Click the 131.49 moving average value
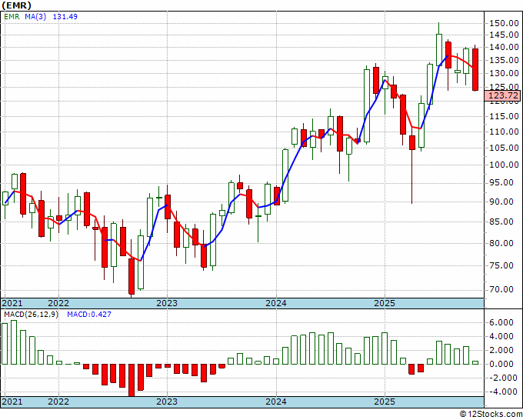The height and width of the screenshot is (420, 523). [x=65, y=16]
